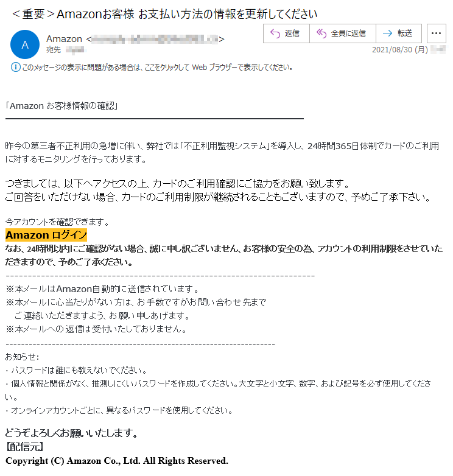Click the 【配信元】 text near footer
Viewport: 453px width, 476px height.
click(25, 447)
